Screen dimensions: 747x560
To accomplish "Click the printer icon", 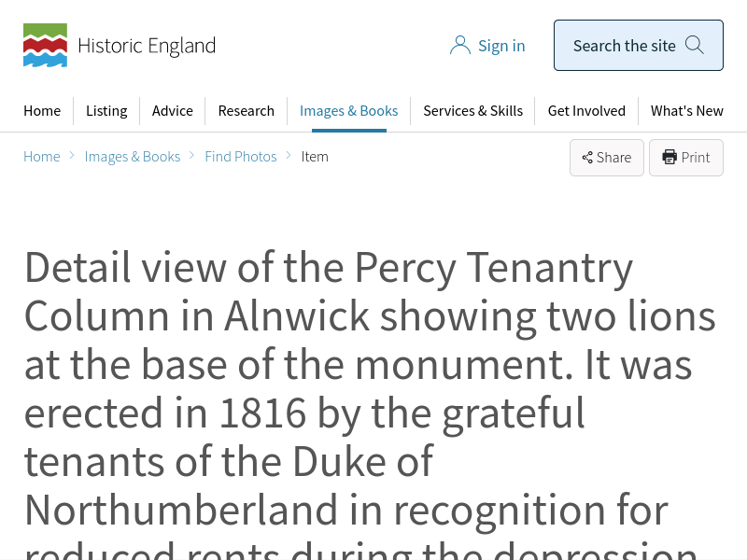I will [669, 158].
